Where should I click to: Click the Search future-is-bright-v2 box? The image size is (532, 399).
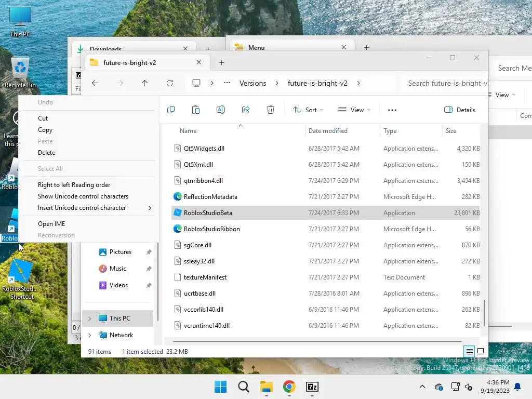pos(444,83)
